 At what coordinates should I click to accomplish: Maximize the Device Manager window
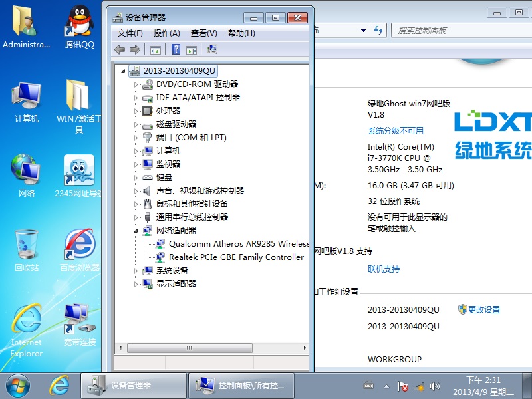click(275, 18)
